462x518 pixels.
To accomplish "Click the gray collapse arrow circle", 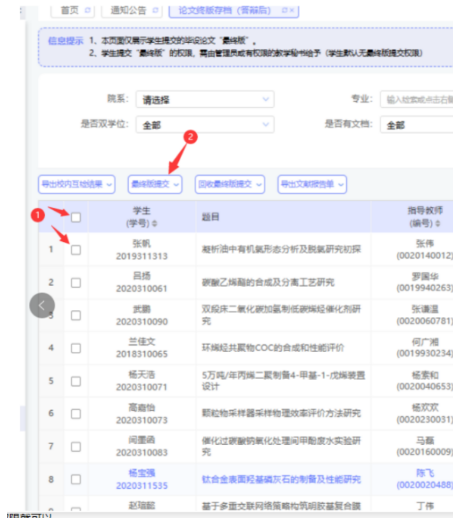I will [x=42, y=305].
